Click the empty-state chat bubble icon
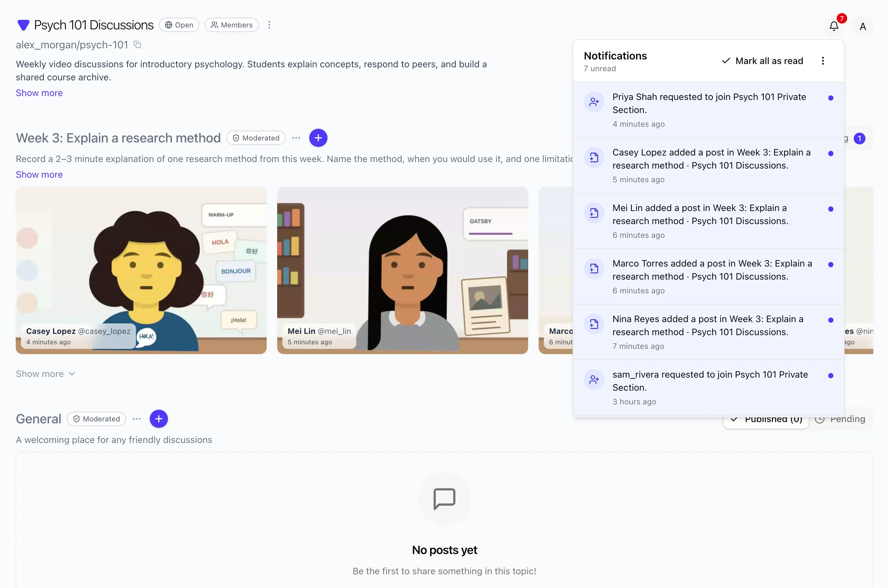This screenshot has height=588, width=889. click(444, 499)
